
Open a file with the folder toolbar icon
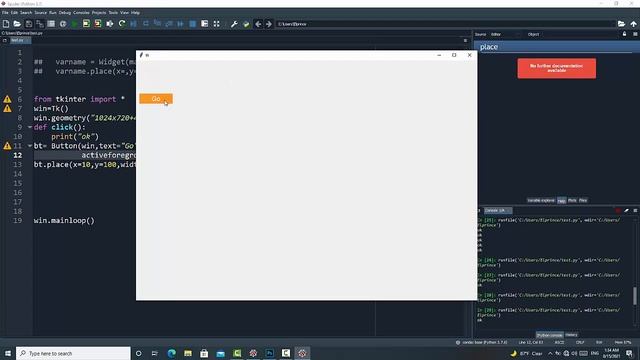pos(17,24)
